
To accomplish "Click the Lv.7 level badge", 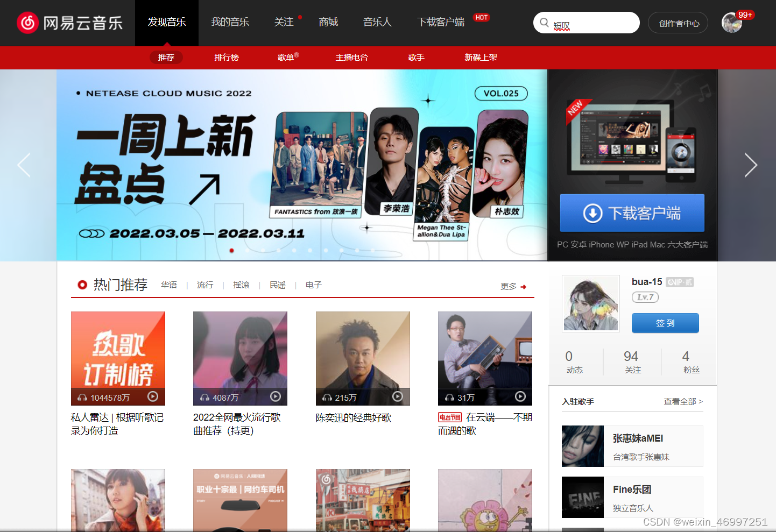I will click(645, 297).
